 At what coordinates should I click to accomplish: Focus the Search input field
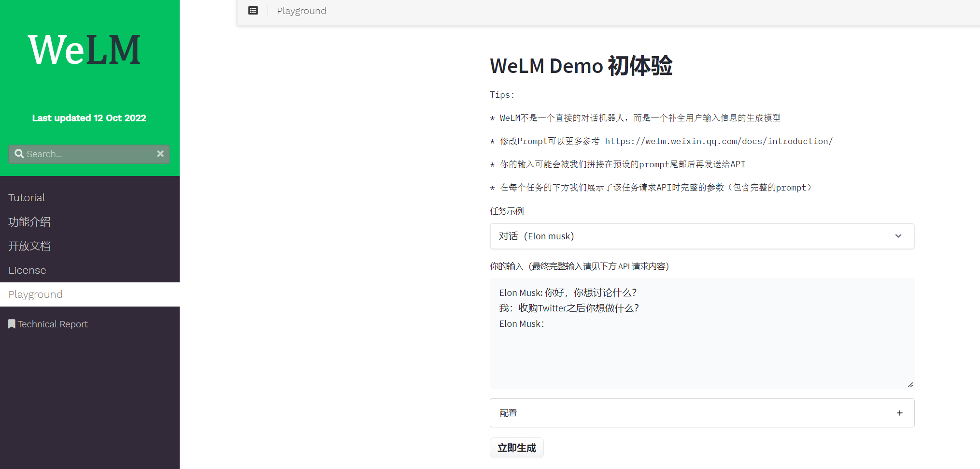[x=89, y=154]
